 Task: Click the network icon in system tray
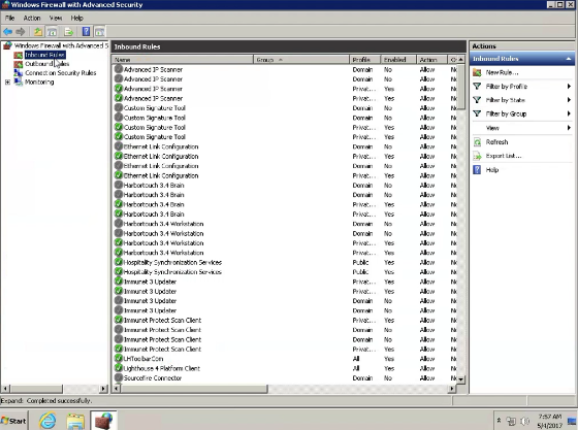[511, 421]
